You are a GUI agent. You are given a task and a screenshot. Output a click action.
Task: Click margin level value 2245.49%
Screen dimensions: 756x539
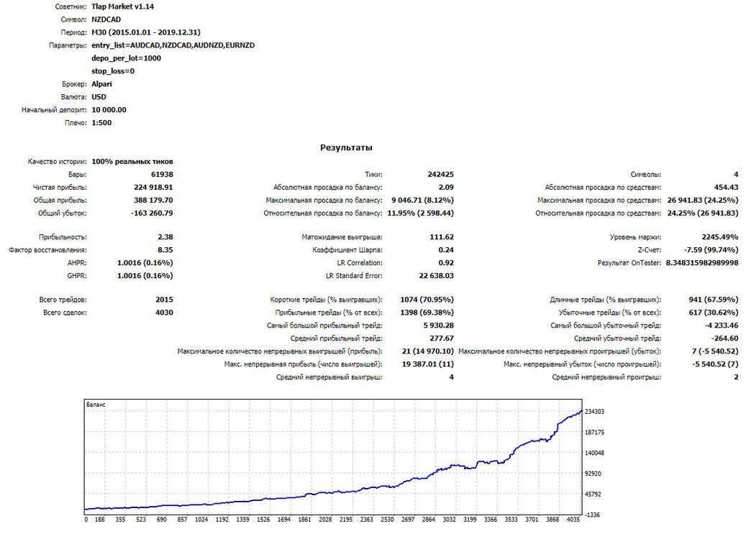(720, 237)
